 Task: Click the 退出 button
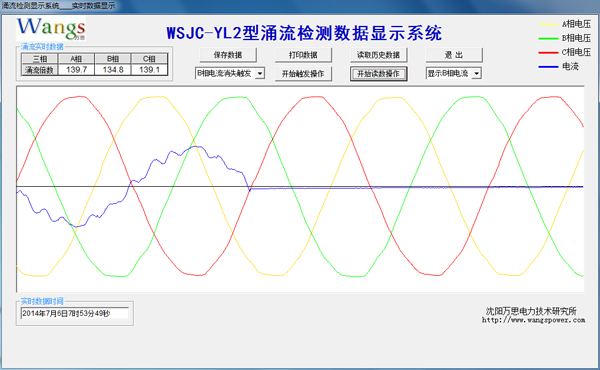pyautogui.click(x=454, y=55)
